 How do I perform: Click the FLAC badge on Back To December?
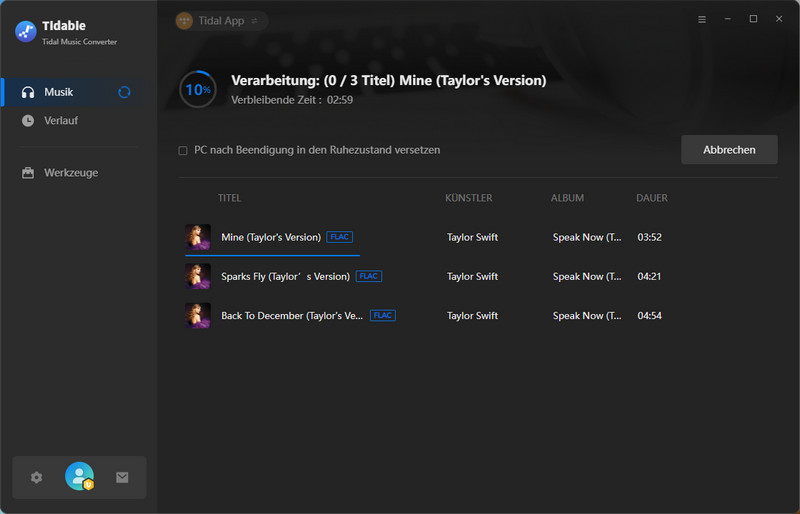coord(383,315)
